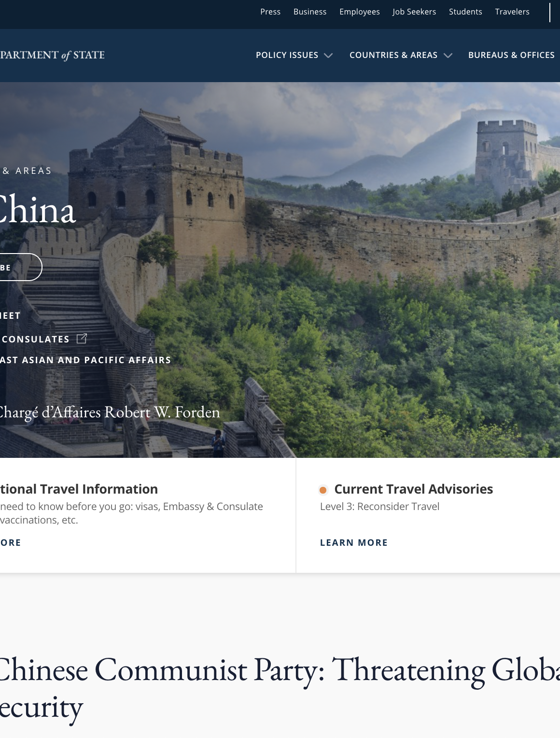The height and width of the screenshot is (738, 560).
Task: Open the Consulates link
Action: pos(35,339)
